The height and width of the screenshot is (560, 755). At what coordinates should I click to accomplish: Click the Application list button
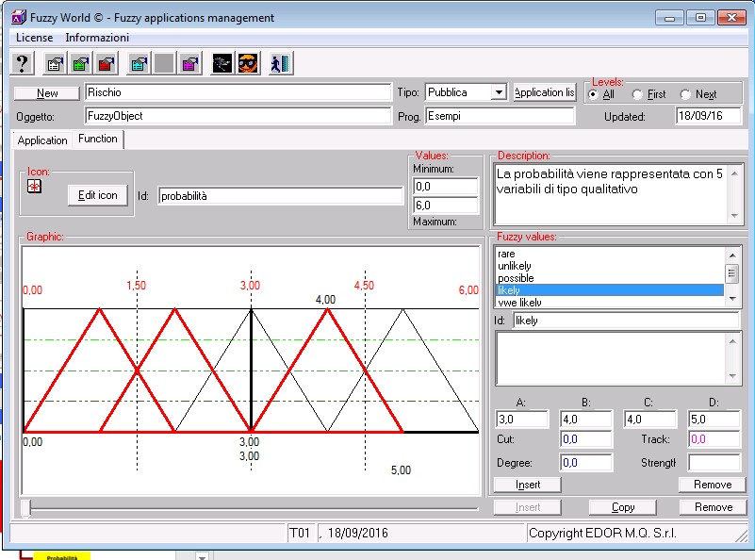pos(545,92)
